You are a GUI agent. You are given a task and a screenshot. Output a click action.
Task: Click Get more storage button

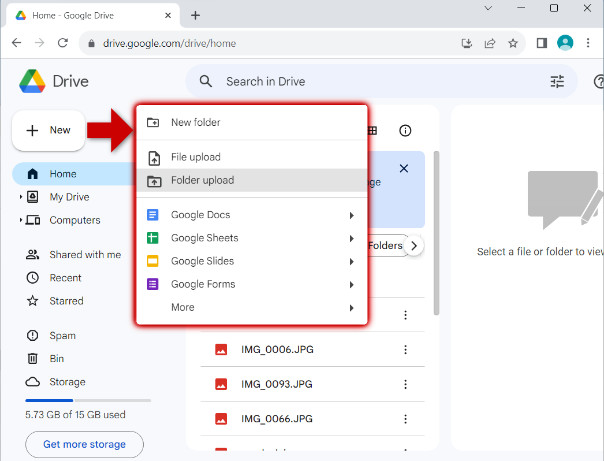[x=84, y=444]
